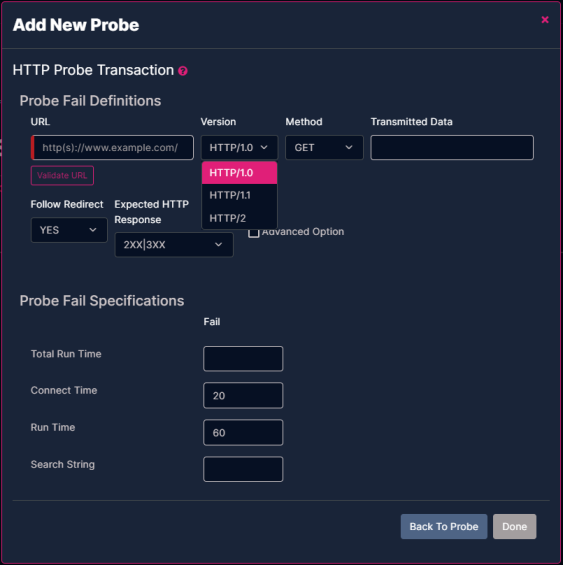Close the Add New Probe dialog
This screenshot has height=566, width=563.
click(x=545, y=20)
